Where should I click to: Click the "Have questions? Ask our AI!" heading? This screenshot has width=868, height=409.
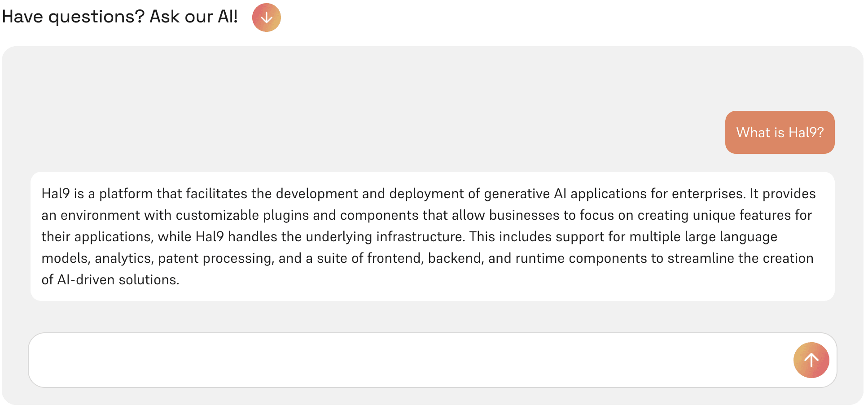pos(120,17)
